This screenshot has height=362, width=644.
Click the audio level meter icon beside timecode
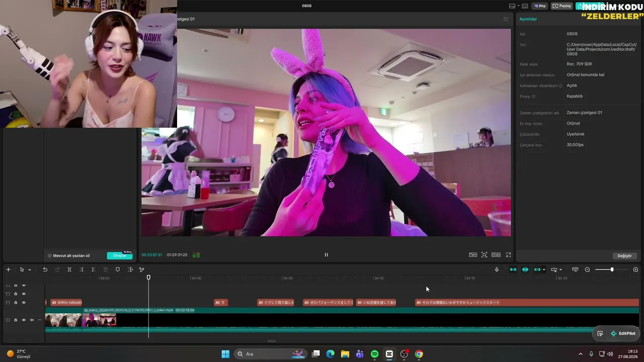[196, 255]
